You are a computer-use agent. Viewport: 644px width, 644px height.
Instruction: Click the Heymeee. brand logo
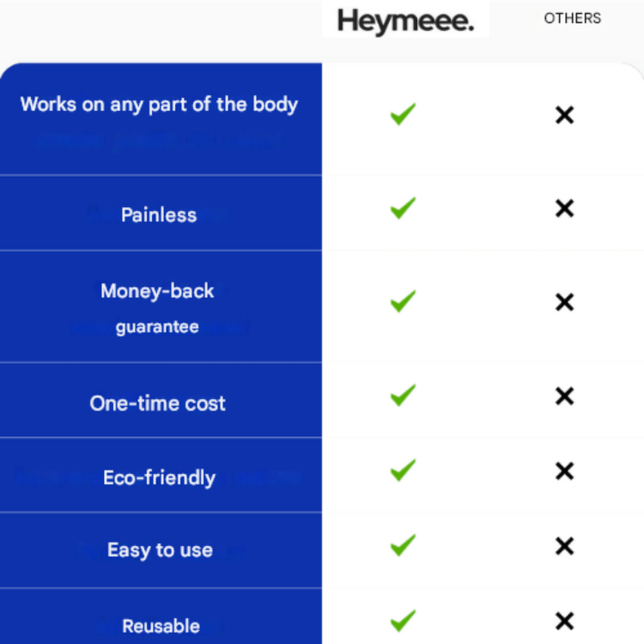coord(405,21)
